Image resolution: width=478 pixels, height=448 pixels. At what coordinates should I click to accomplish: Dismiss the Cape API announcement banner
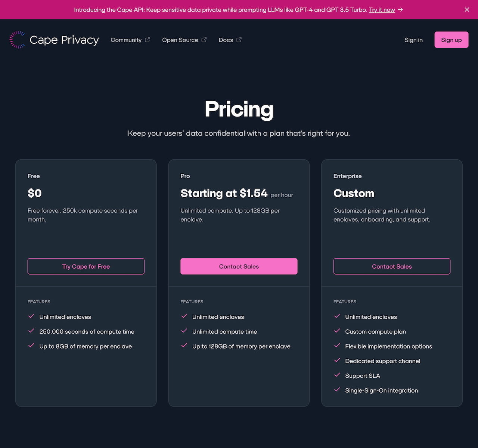click(x=467, y=10)
